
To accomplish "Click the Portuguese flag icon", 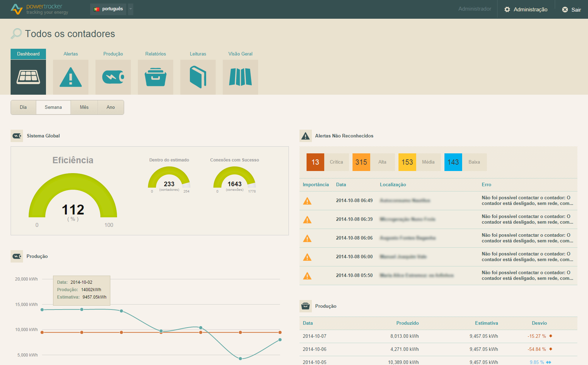I will pyautogui.click(x=97, y=9).
